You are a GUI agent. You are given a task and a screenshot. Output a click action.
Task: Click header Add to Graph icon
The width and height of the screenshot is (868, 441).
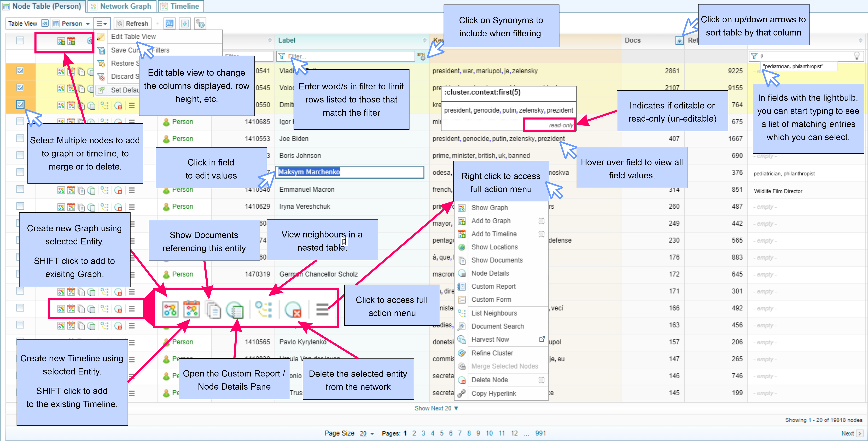click(x=61, y=41)
